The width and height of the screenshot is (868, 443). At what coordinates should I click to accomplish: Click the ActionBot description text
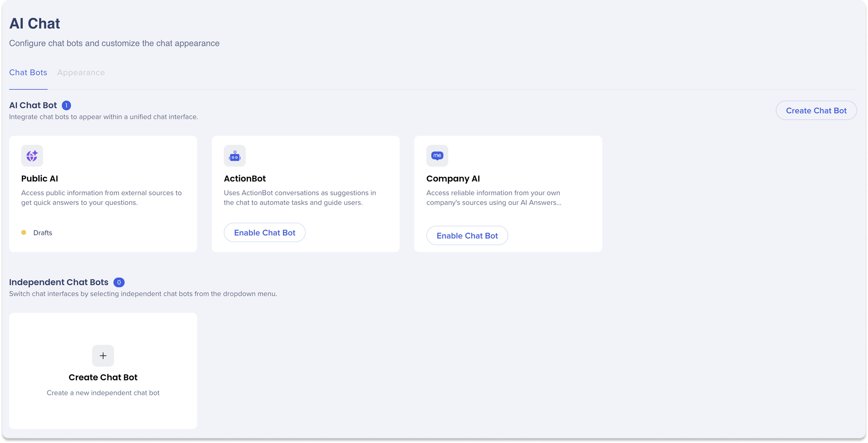coord(300,198)
